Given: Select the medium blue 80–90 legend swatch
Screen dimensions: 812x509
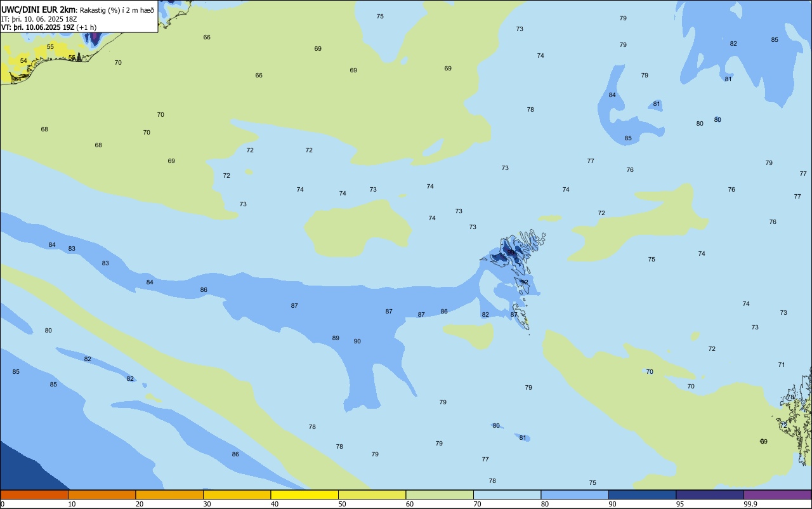Looking at the screenshot, I should [575, 494].
